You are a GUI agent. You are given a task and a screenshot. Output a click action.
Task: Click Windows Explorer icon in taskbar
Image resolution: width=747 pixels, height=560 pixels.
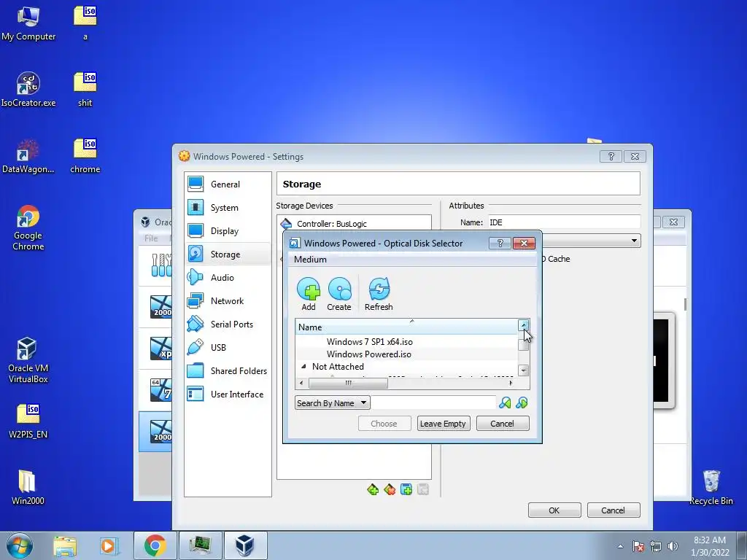click(65, 545)
